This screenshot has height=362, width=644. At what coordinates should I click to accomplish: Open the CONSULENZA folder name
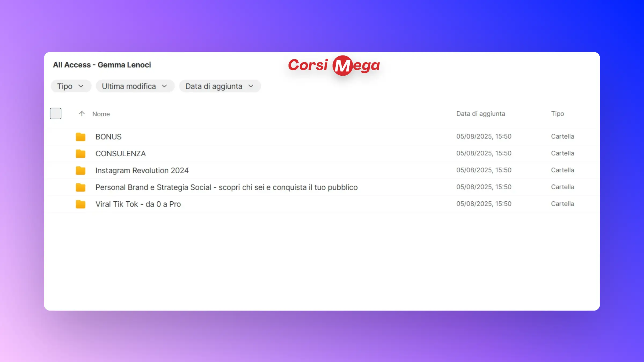[120, 154]
